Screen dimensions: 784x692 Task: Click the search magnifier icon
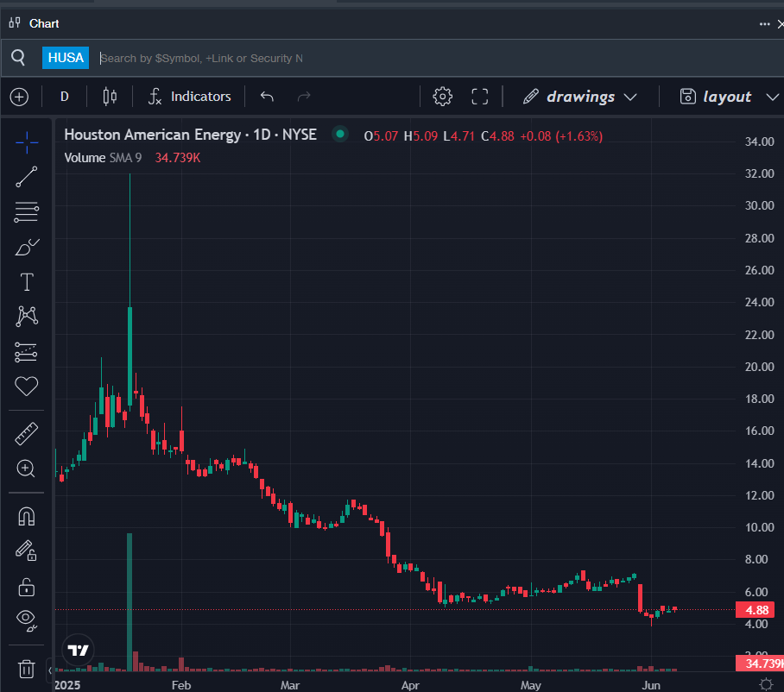point(18,58)
